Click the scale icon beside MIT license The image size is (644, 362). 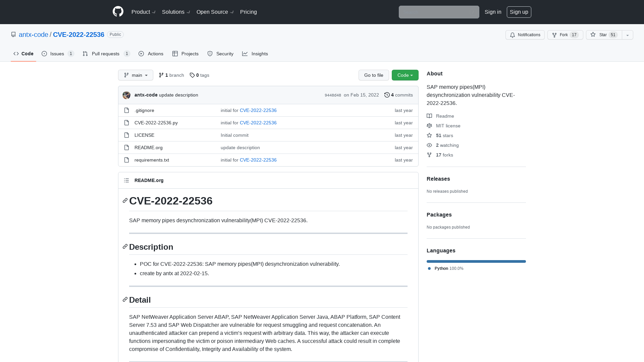pos(429,126)
